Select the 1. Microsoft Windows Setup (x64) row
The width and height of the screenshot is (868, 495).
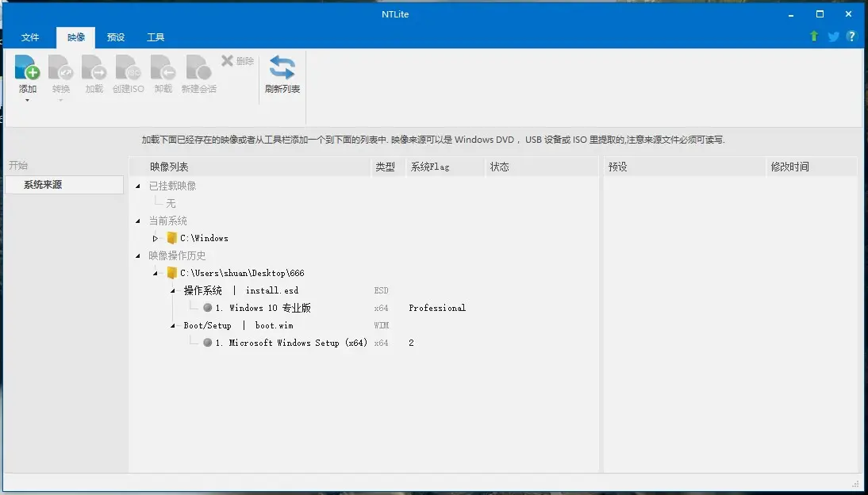click(x=291, y=343)
